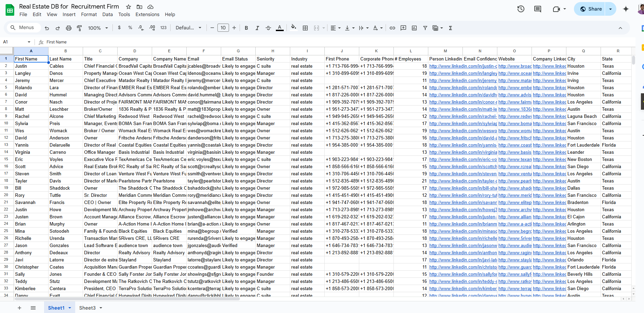Move document folder icon
Screen dimensions: 644x313
point(139,7)
